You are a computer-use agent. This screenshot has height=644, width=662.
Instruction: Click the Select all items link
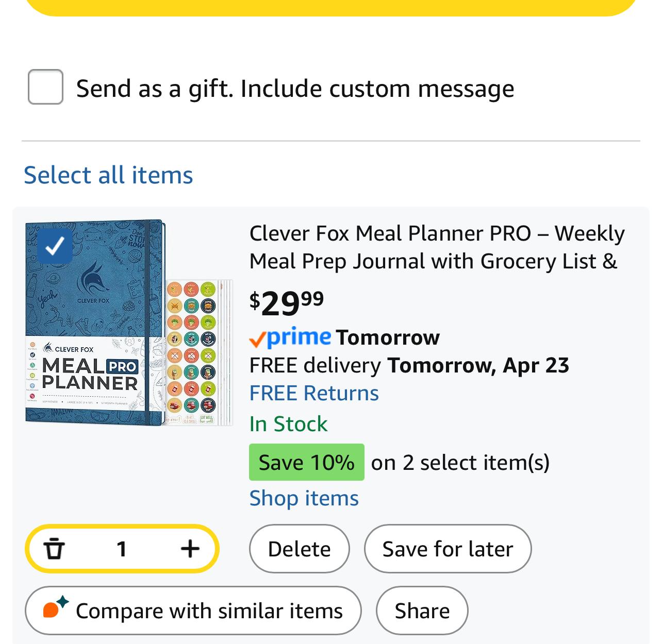[x=108, y=175]
